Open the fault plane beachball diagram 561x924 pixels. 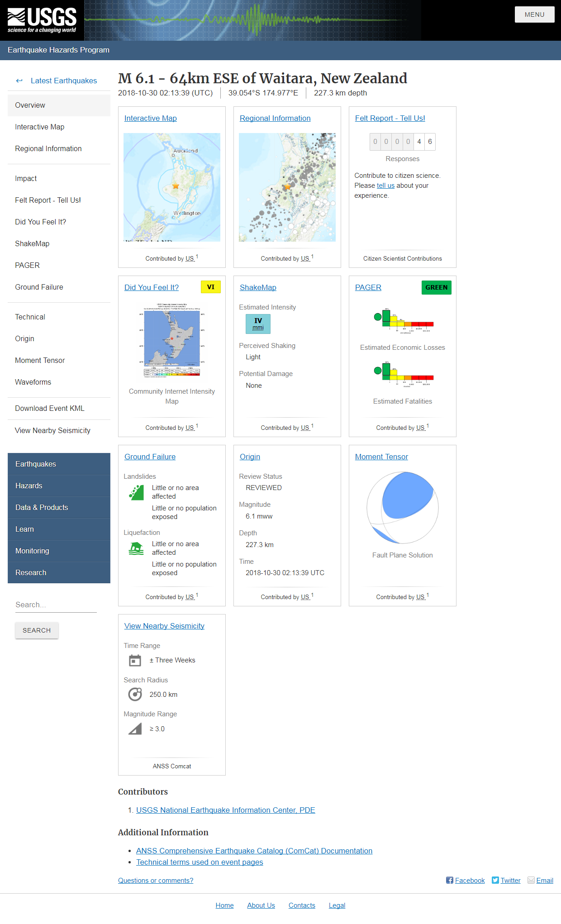point(402,507)
